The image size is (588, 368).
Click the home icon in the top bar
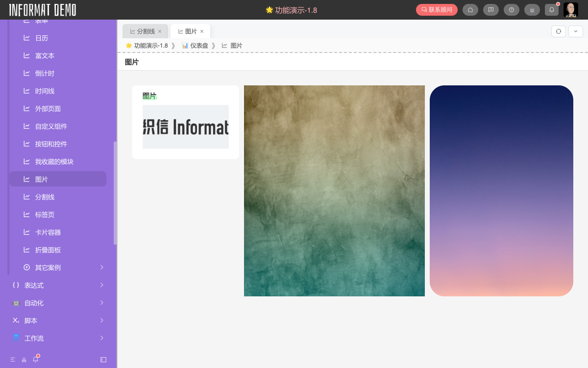pos(470,10)
